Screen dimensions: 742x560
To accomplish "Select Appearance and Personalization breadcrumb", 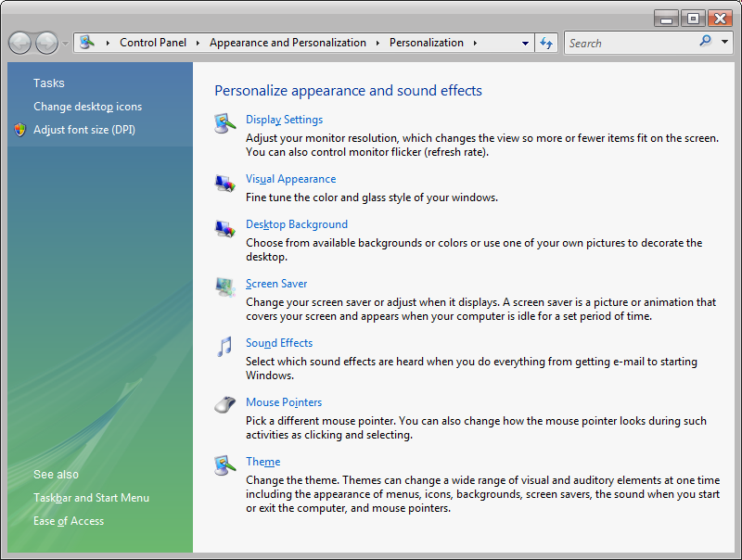I will pyautogui.click(x=288, y=43).
